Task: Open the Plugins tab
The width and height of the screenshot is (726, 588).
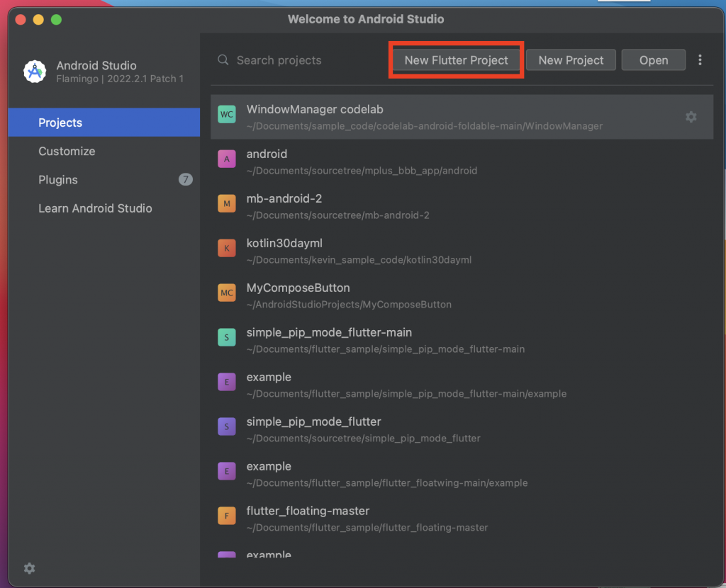Action: pyautogui.click(x=104, y=179)
